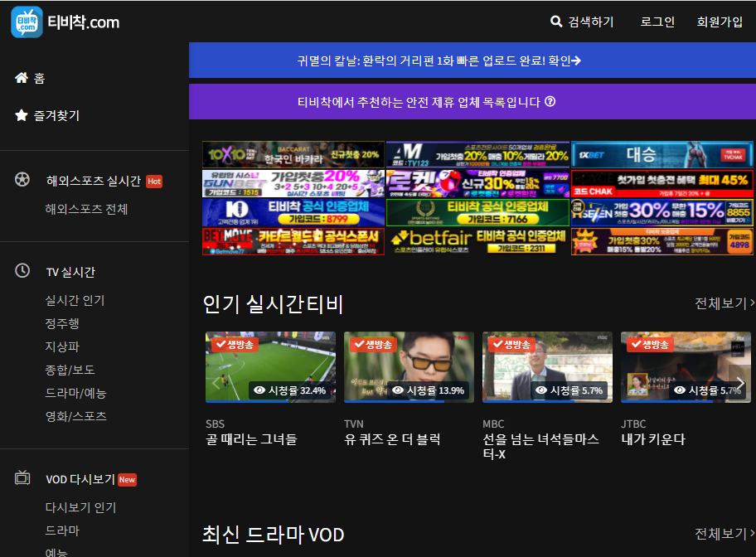Click the BETMOVE 카타르월드컵 ad banner
The width and height of the screenshot is (756, 557).
pyautogui.click(x=293, y=241)
